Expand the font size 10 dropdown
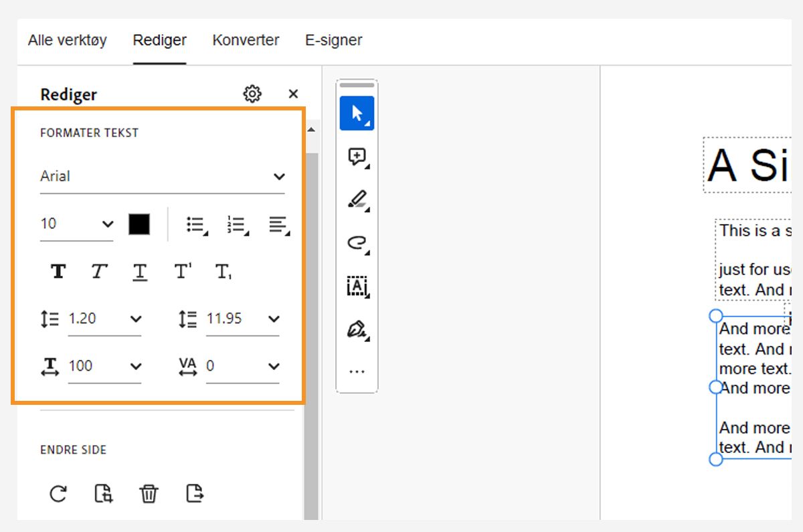Viewport: 803px width, 532px height. coord(107,224)
